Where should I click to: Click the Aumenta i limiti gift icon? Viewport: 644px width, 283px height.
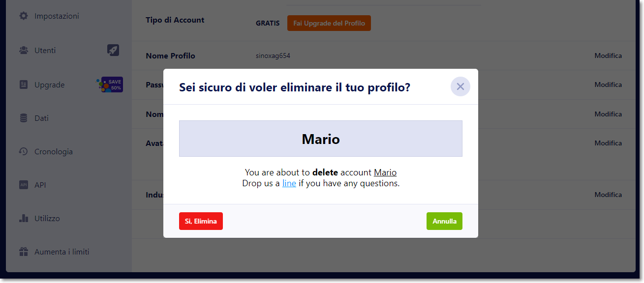(x=24, y=252)
